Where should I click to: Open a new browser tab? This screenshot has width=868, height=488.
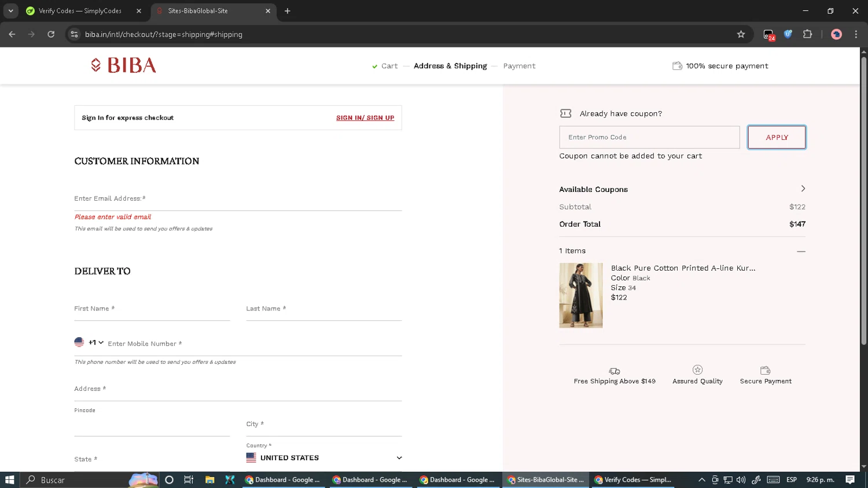[288, 11]
